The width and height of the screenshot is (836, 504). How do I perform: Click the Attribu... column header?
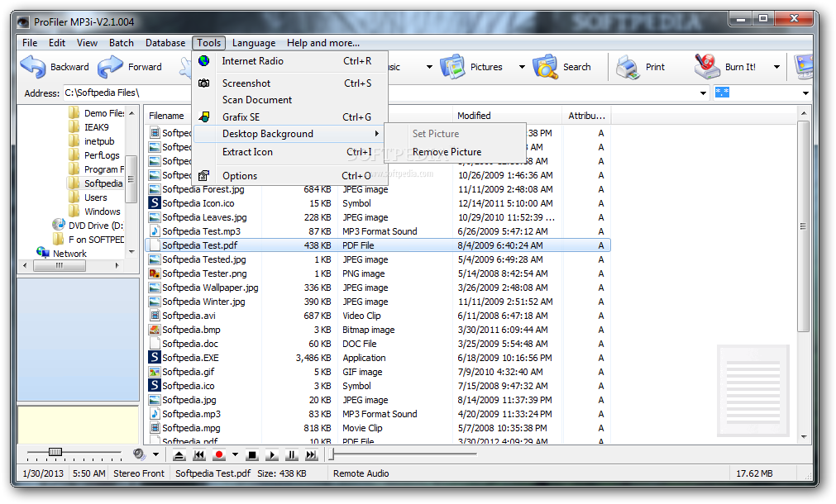[586, 116]
